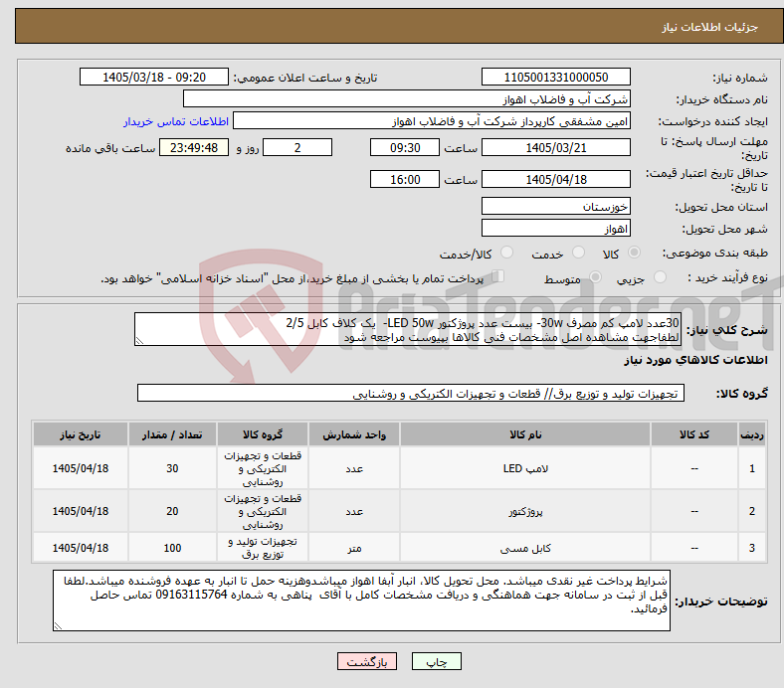784x688 pixels.
Task: Click the نام کالا column header
Action: pyautogui.click(x=525, y=434)
